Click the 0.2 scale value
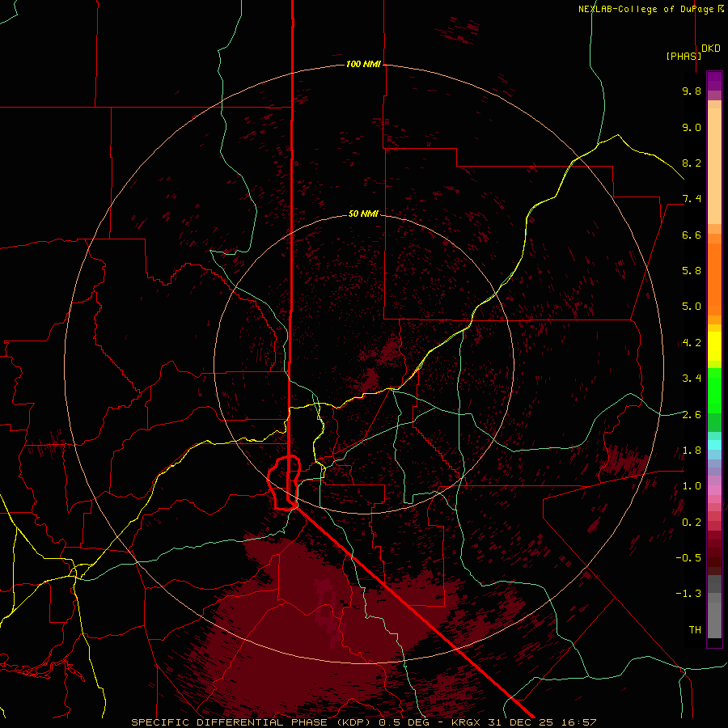This screenshot has width=728, height=728. 692,523
